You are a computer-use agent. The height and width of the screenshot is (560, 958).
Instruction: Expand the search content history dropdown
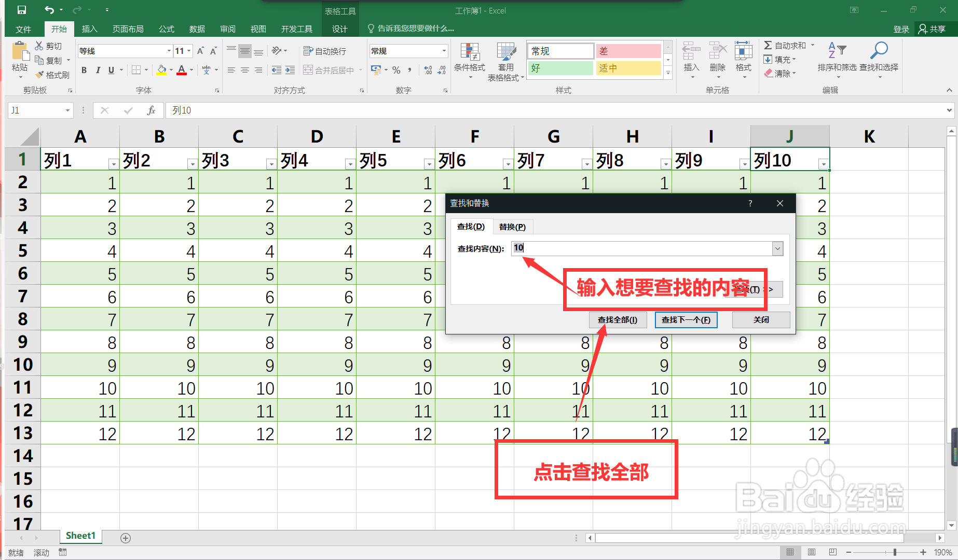[777, 248]
